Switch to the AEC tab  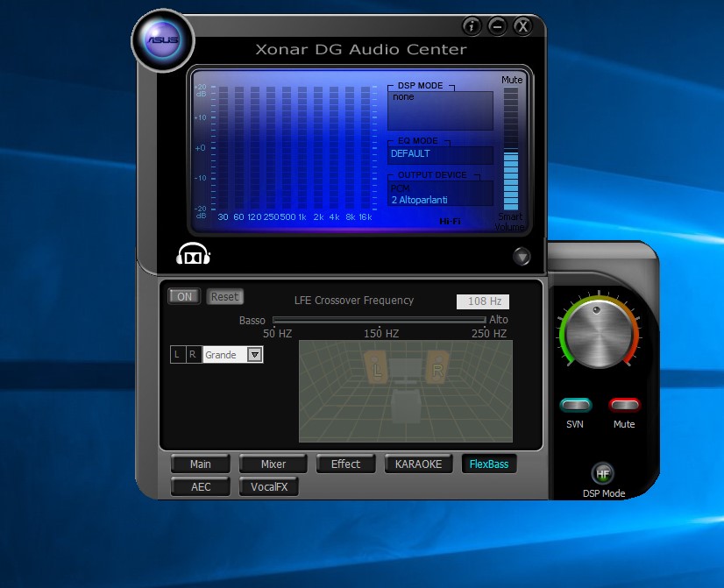pos(201,486)
